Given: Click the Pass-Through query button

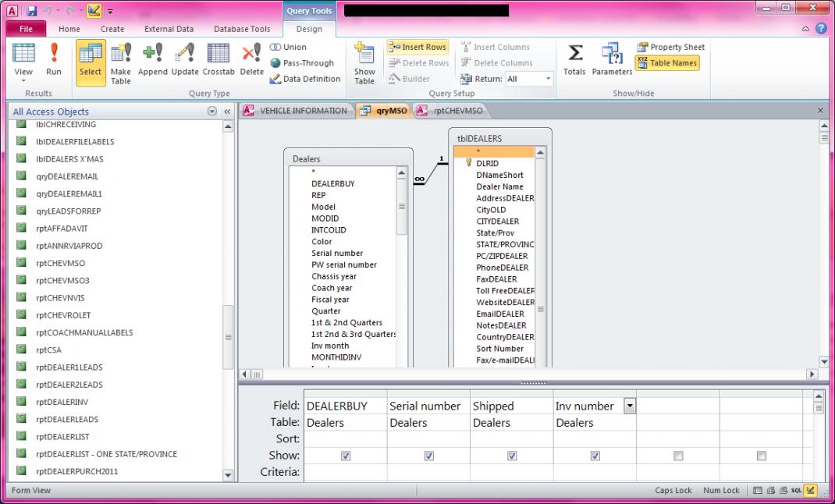Looking at the screenshot, I should (x=302, y=62).
